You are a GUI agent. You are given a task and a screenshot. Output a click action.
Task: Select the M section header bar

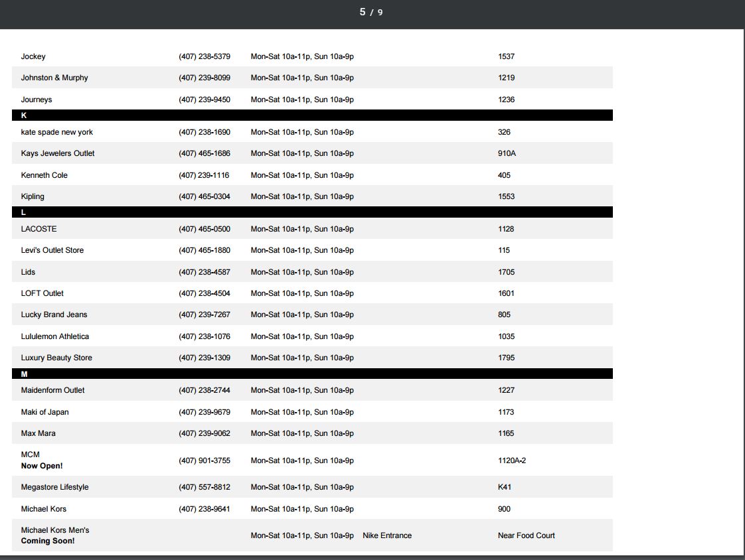click(312, 374)
